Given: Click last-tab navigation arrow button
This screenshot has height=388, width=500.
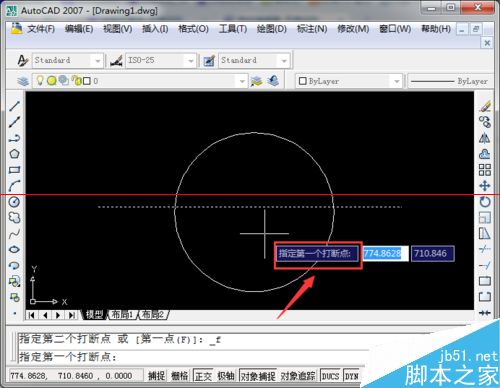Looking at the screenshot, I should (x=72, y=315).
